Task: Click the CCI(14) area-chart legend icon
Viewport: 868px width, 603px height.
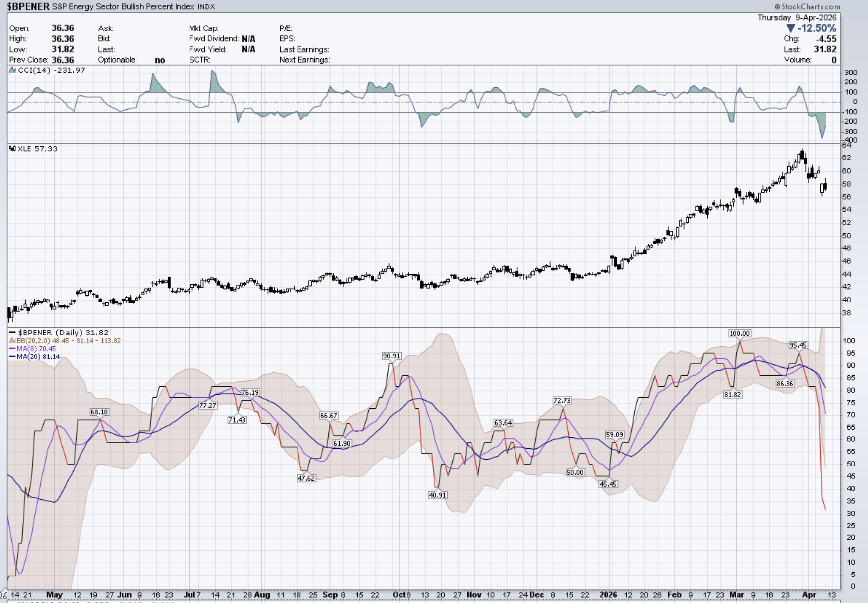Action: (x=12, y=70)
